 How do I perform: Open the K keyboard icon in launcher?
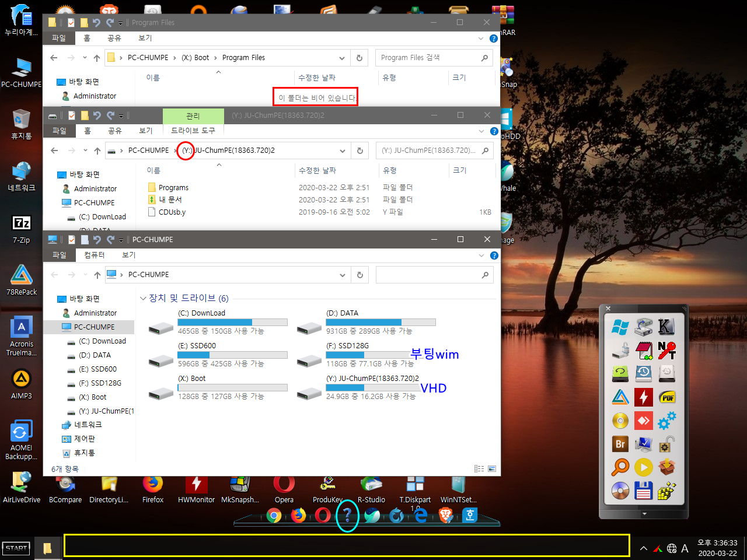(666, 327)
